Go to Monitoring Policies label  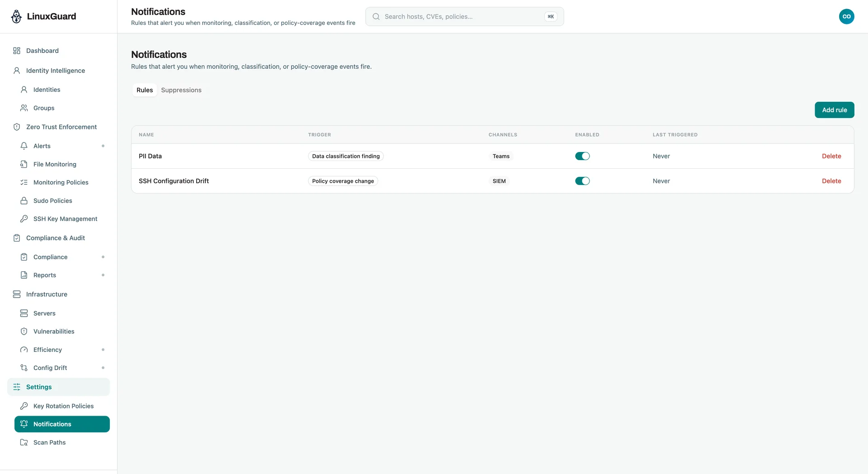(61, 182)
